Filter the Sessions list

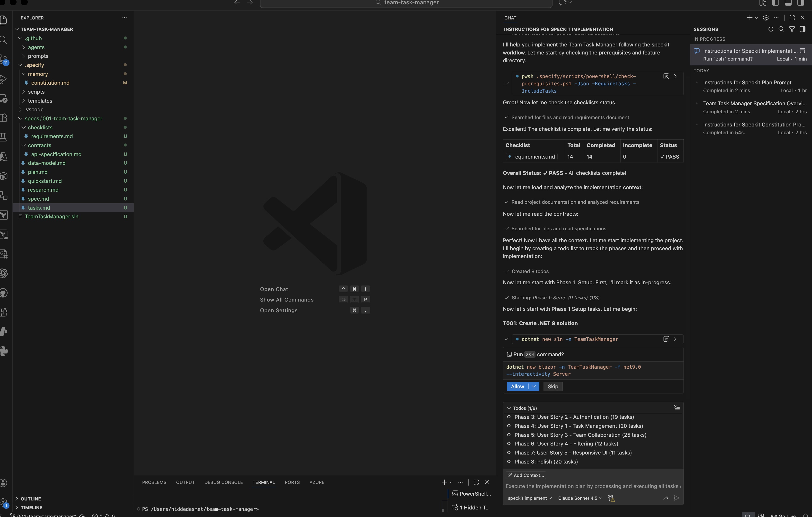click(x=792, y=29)
